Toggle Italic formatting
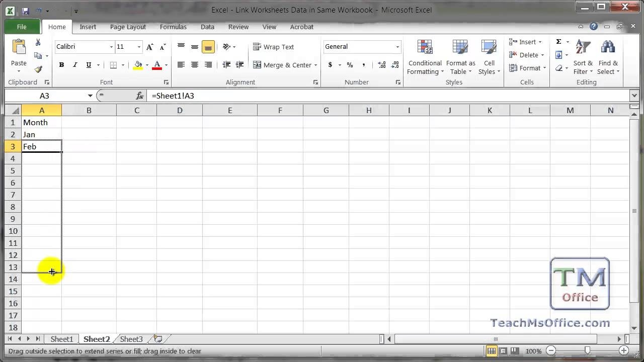The image size is (644, 362). (75, 65)
